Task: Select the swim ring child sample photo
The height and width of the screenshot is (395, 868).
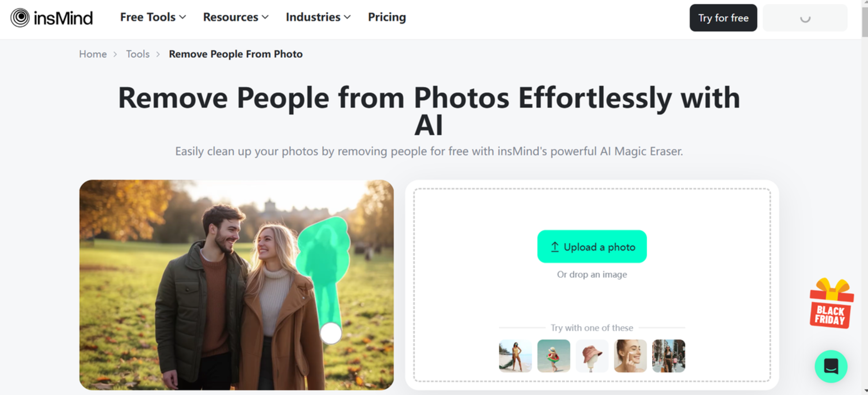Action: [553, 356]
